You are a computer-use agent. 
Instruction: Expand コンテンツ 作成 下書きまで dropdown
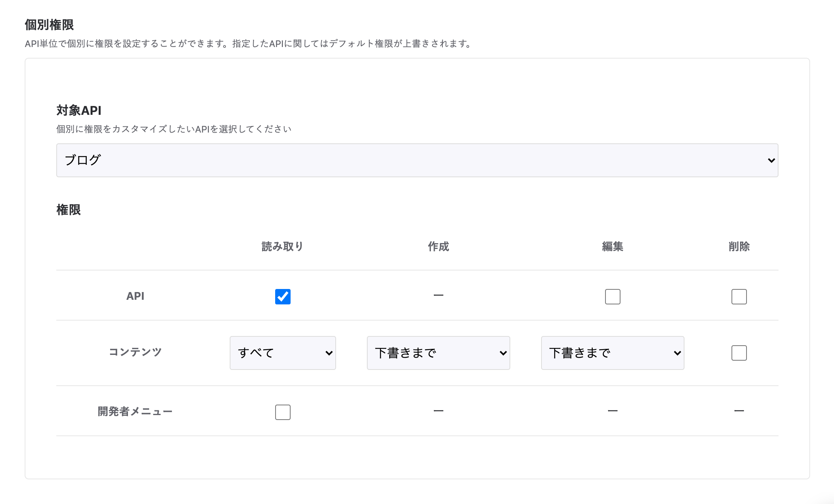(x=438, y=353)
